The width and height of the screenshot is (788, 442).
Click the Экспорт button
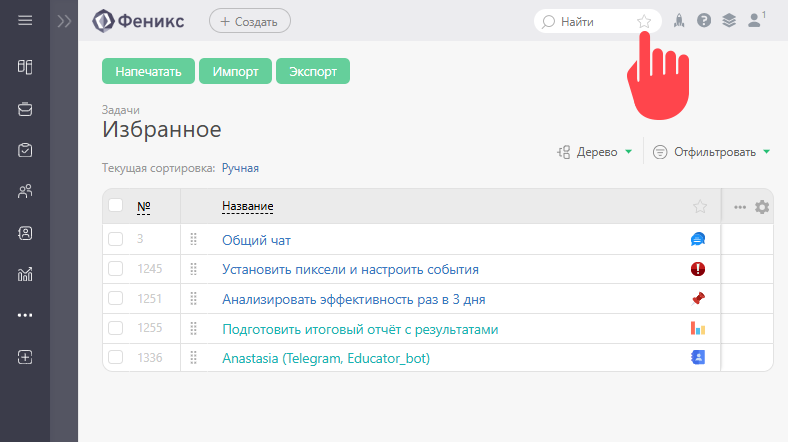click(x=313, y=71)
